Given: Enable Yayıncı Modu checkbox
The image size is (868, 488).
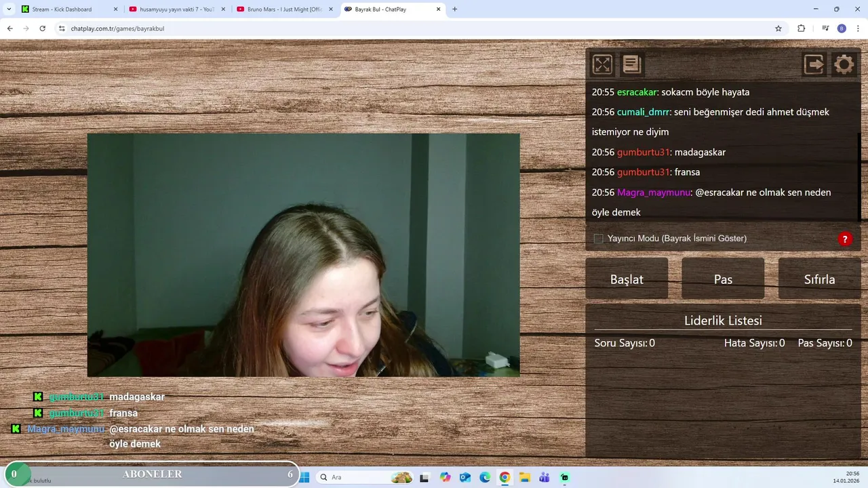Looking at the screenshot, I should click(598, 239).
